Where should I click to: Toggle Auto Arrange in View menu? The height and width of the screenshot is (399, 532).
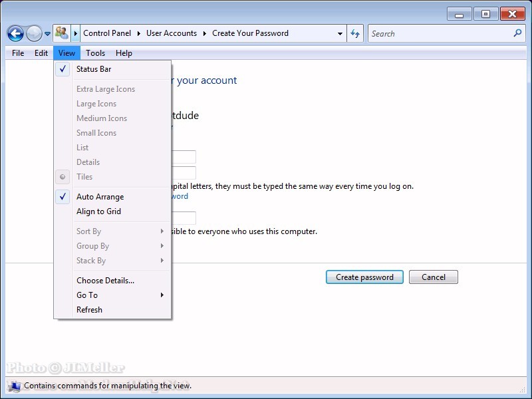tap(100, 197)
